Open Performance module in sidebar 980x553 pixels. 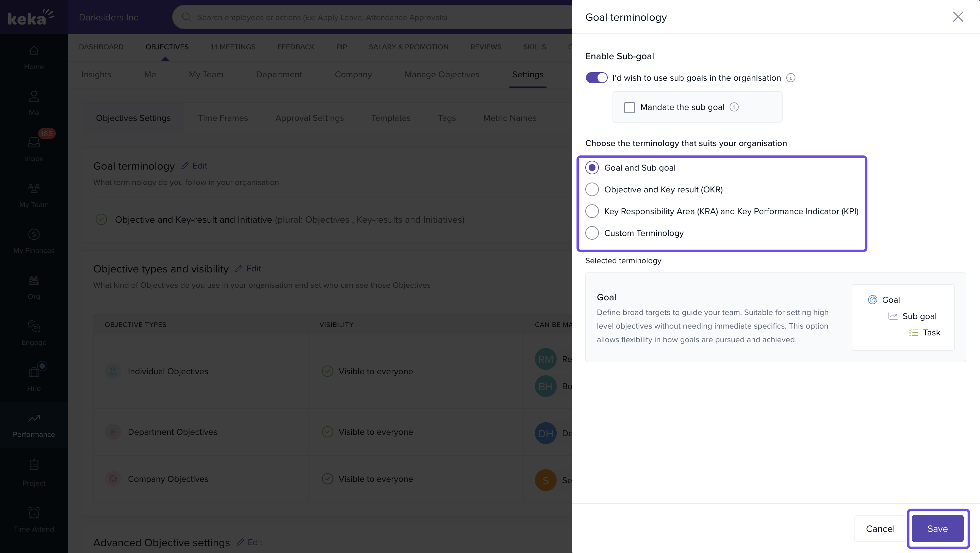(x=34, y=425)
